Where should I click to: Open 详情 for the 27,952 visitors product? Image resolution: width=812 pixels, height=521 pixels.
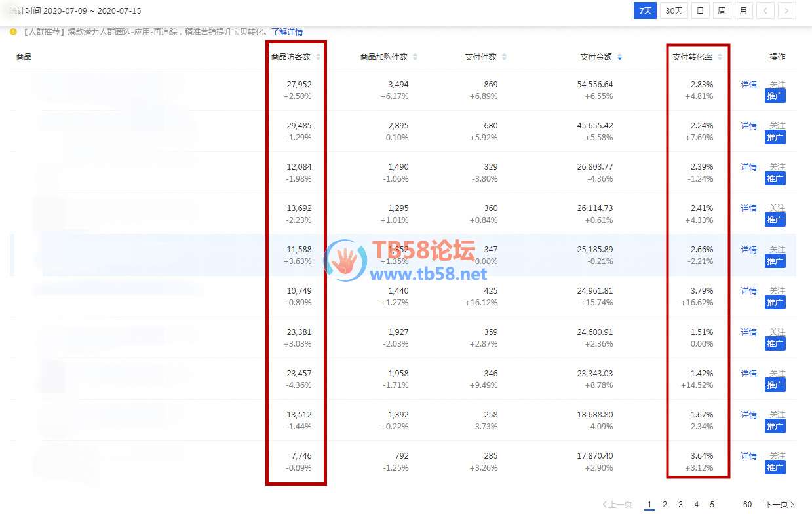click(x=748, y=85)
